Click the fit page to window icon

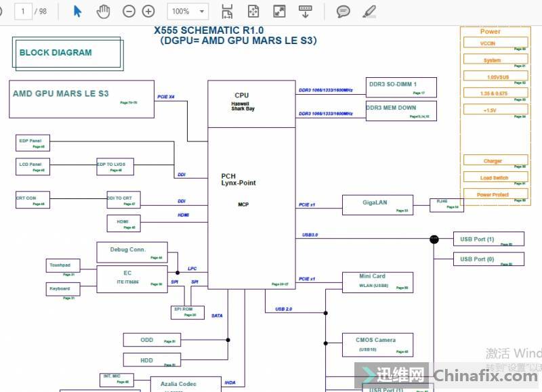253,12
